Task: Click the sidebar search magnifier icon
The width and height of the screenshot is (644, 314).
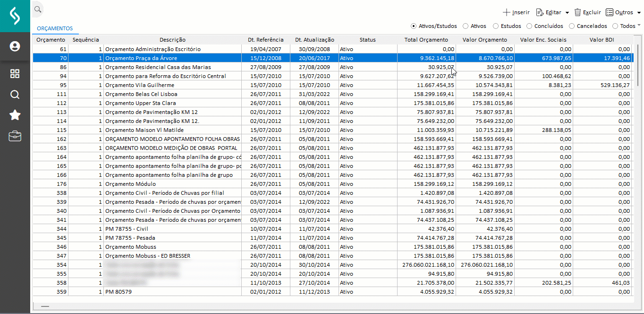Action: point(15,95)
